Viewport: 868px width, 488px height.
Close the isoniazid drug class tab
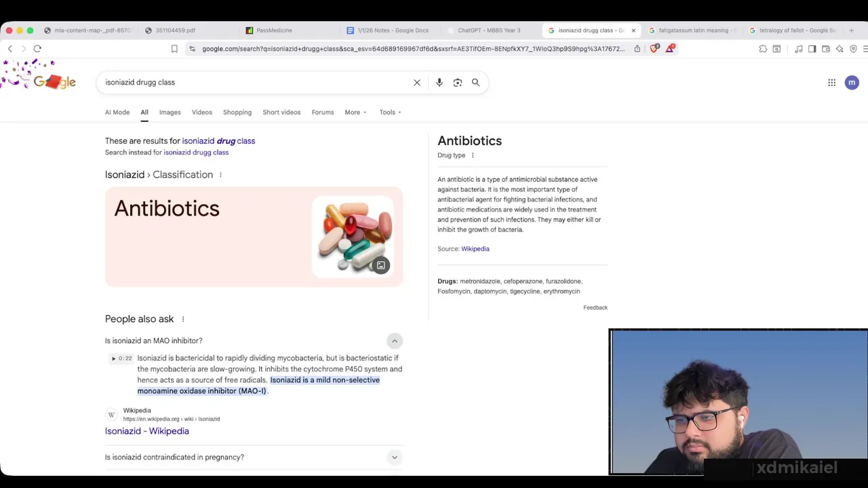[633, 30]
